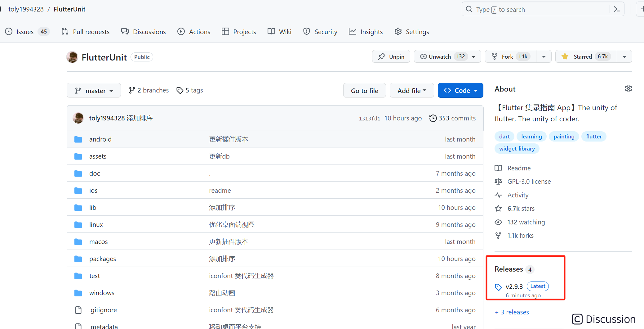Image resolution: width=644 pixels, height=329 pixels.
Task: Open the Code dropdown
Action: [460, 90]
